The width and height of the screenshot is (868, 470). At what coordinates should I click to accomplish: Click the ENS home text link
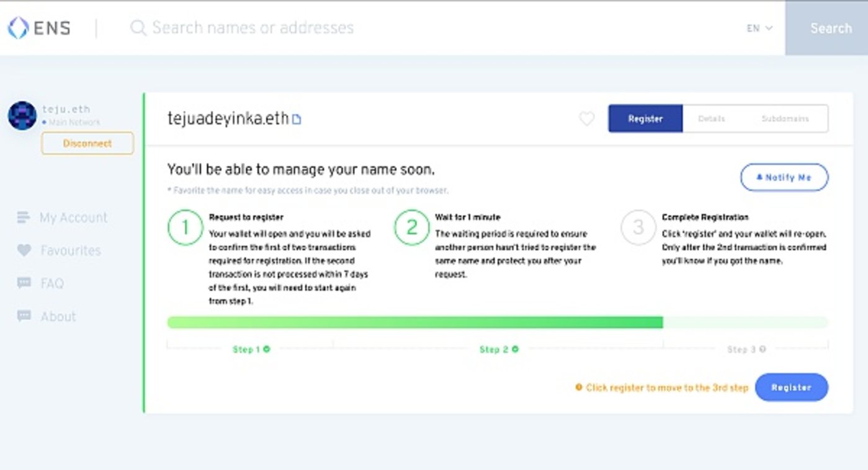pyautogui.click(x=52, y=28)
